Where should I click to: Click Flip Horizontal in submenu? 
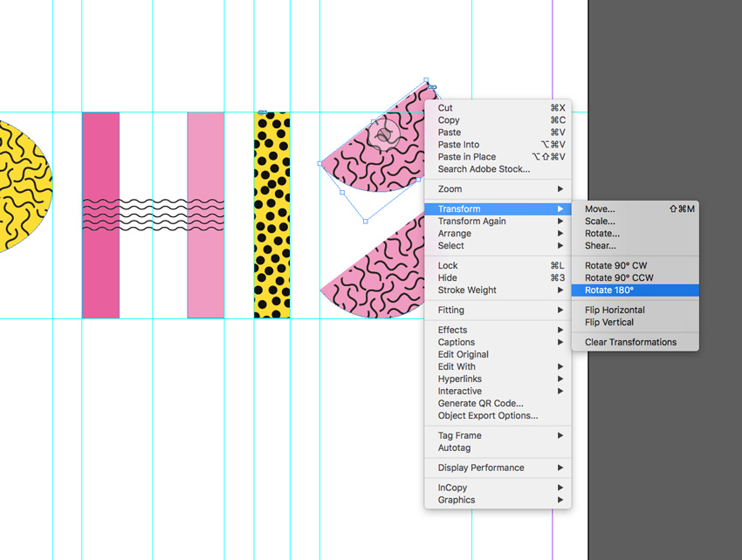615,311
